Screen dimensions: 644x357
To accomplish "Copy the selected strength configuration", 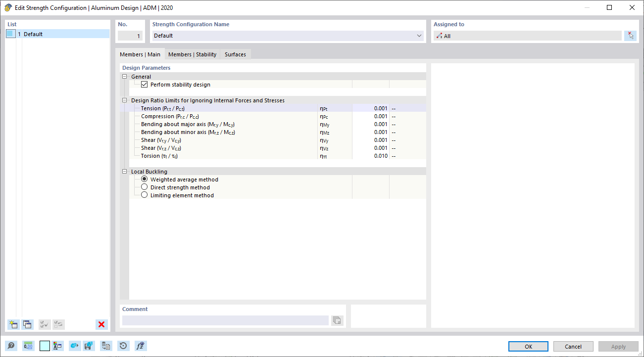I will (27, 324).
